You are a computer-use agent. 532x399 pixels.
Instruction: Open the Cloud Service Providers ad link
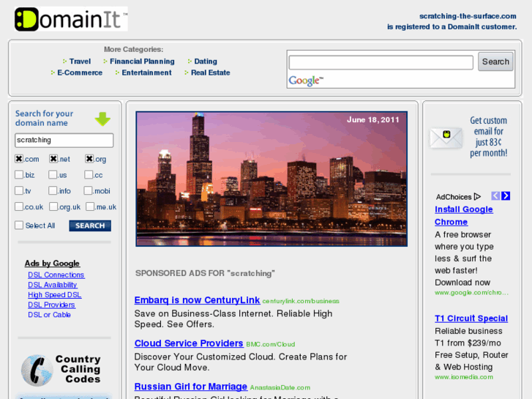[189, 343]
